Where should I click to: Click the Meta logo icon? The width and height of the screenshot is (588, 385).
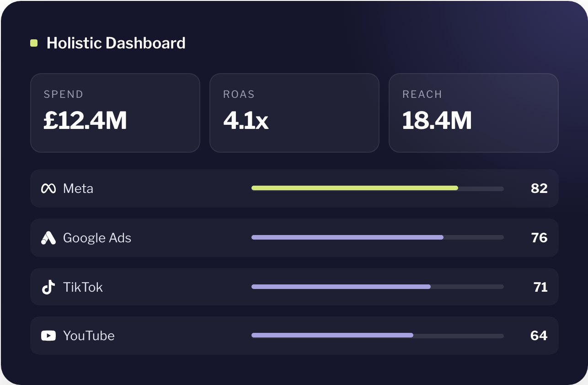(48, 188)
